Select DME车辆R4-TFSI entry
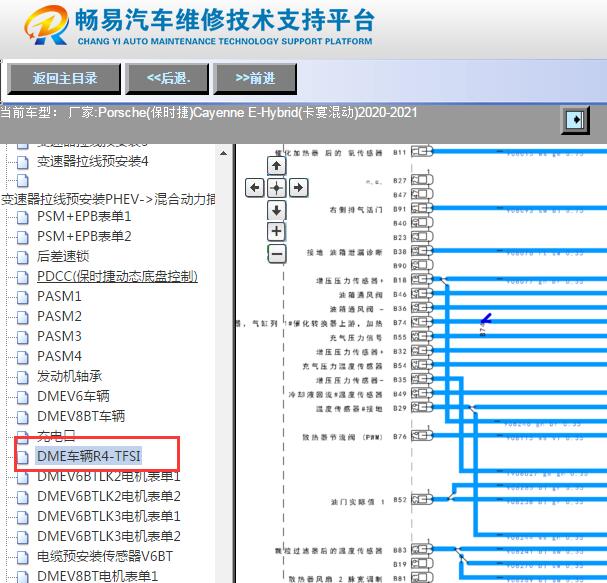The width and height of the screenshot is (607, 583). pos(89,456)
